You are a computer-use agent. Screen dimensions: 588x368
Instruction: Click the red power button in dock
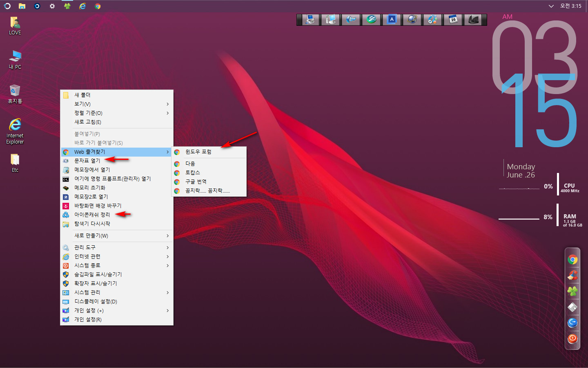tap(572, 339)
